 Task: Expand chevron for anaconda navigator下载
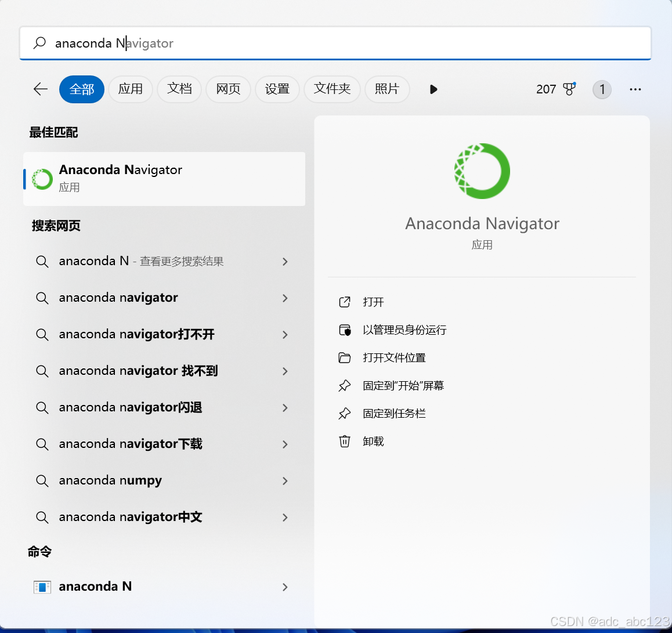click(285, 444)
